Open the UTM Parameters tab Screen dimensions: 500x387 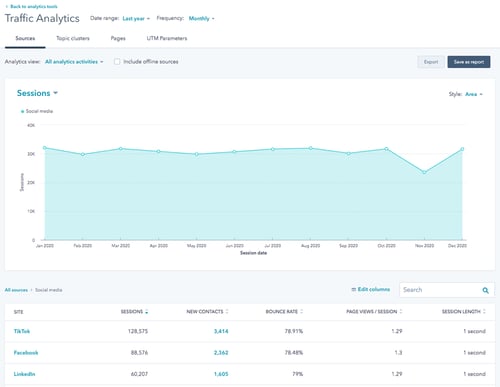click(167, 38)
